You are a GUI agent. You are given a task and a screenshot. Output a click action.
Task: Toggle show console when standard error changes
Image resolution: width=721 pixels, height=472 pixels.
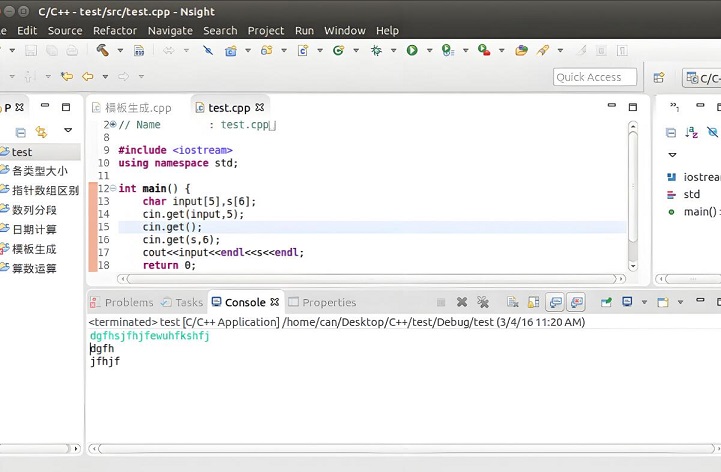tap(574, 302)
